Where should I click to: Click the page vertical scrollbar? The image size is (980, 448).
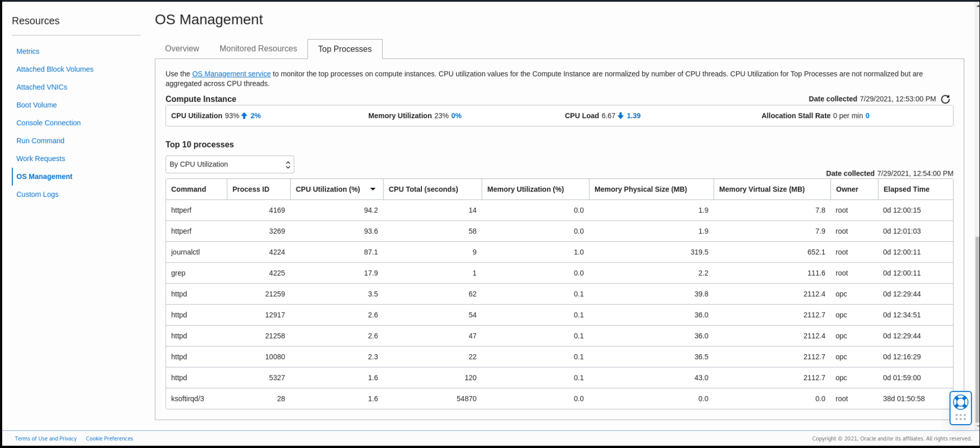[x=977, y=325]
